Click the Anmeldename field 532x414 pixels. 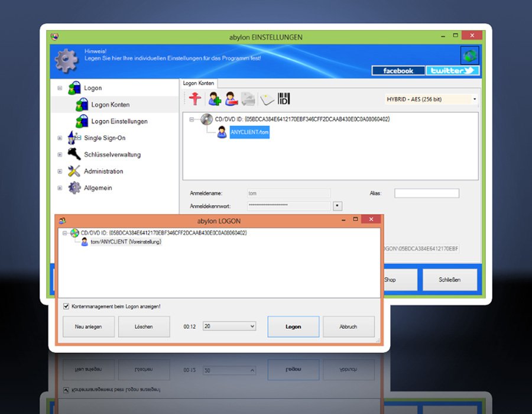[x=288, y=193]
